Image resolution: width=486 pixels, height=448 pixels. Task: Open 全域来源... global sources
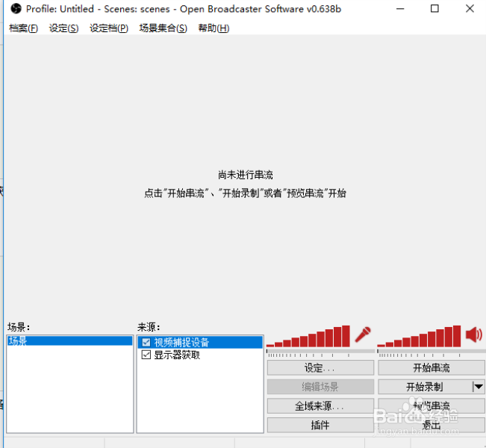pyautogui.click(x=320, y=406)
